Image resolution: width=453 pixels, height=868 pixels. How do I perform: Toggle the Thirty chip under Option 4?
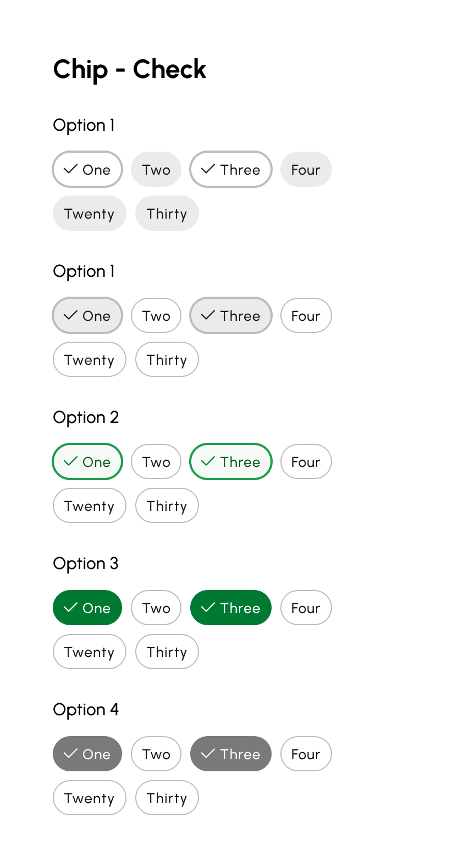[167, 798]
